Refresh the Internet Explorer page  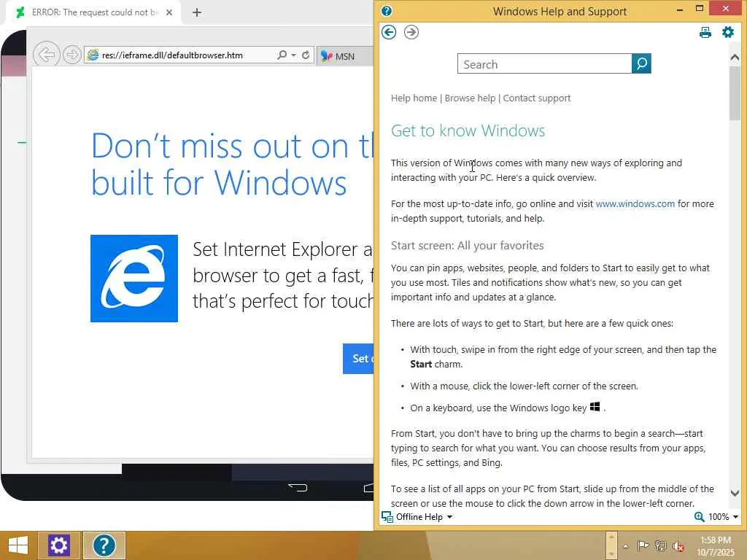click(306, 55)
